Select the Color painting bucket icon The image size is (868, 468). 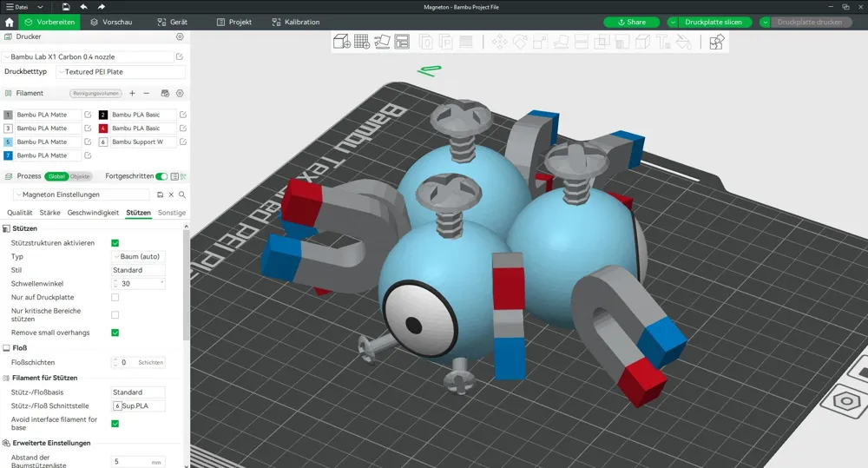pos(684,42)
